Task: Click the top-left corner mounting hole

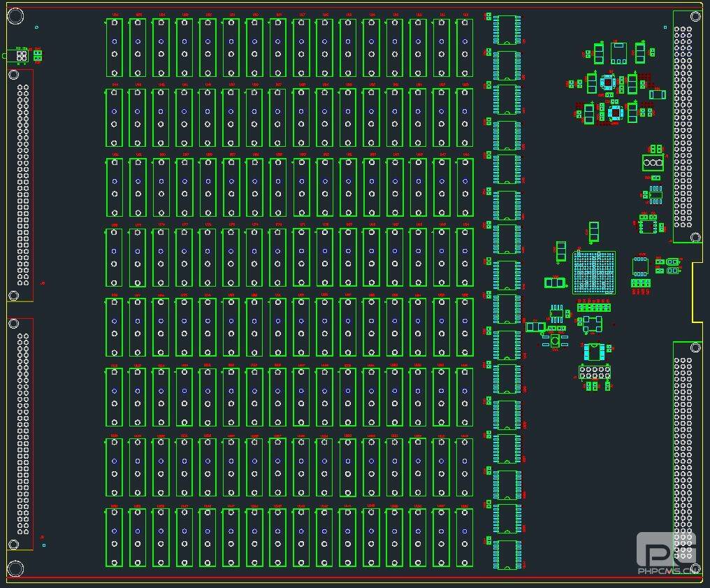Action: [15, 16]
